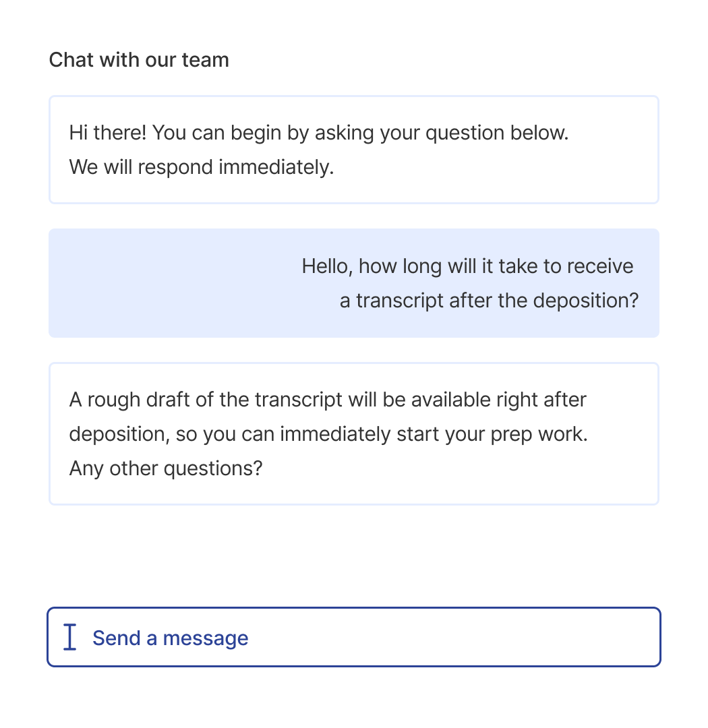
Task: Click "a transcript after the deposition?" line
Action: coord(489,300)
